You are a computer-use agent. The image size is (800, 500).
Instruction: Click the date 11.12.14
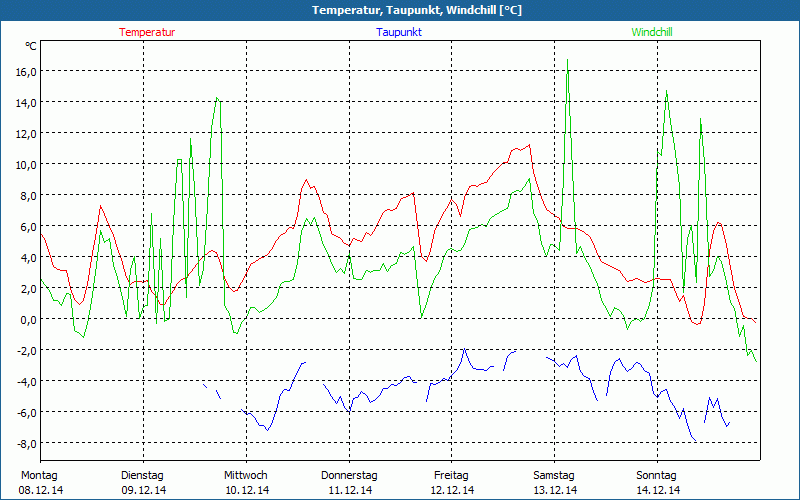pyautogui.click(x=351, y=490)
